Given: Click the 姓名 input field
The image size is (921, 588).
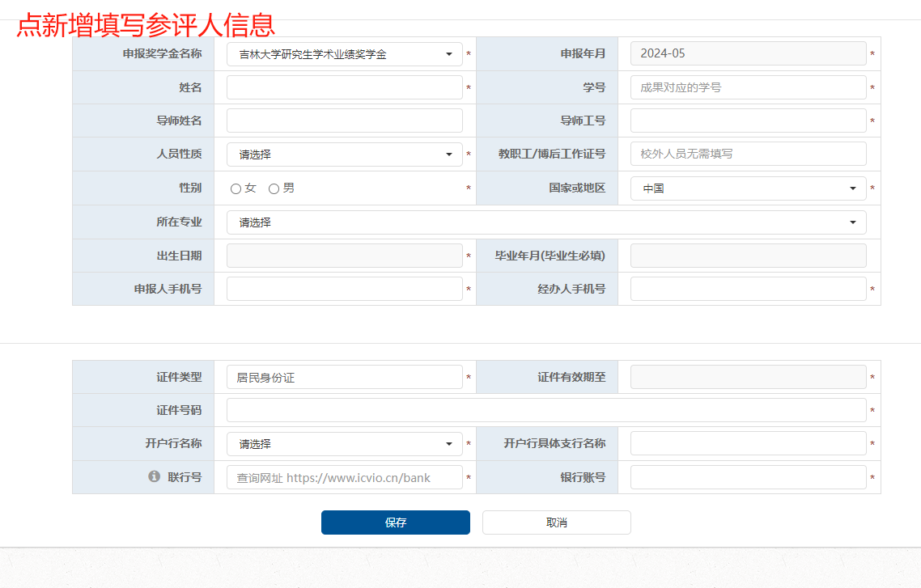Looking at the screenshot, I should pos(344,87).
